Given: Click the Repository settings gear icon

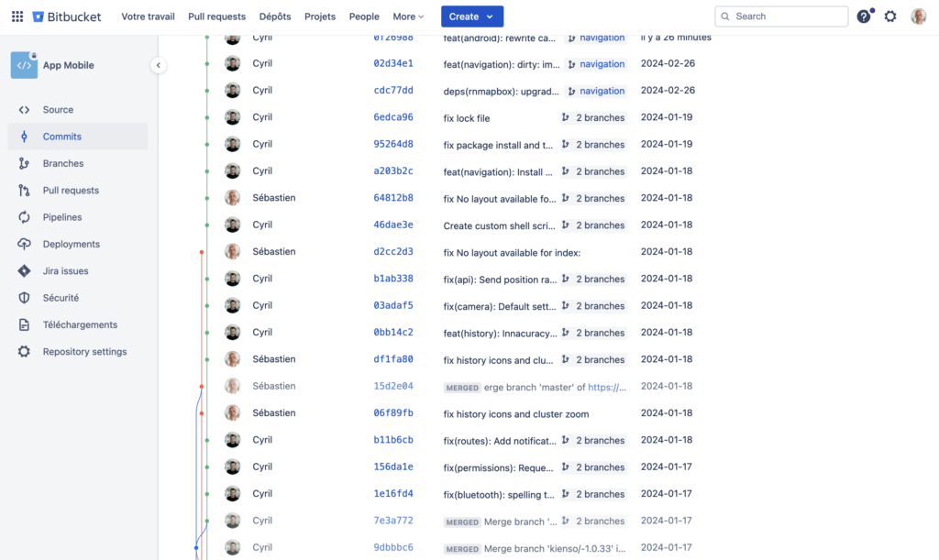Looking at the screenshot, I should (x=24, y=352).
